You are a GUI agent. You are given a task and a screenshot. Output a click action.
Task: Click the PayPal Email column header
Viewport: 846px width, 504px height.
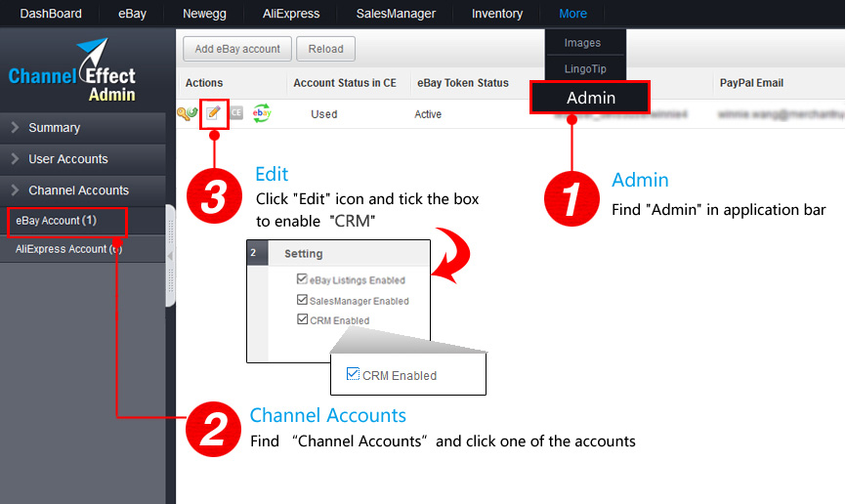pos(751,83)
